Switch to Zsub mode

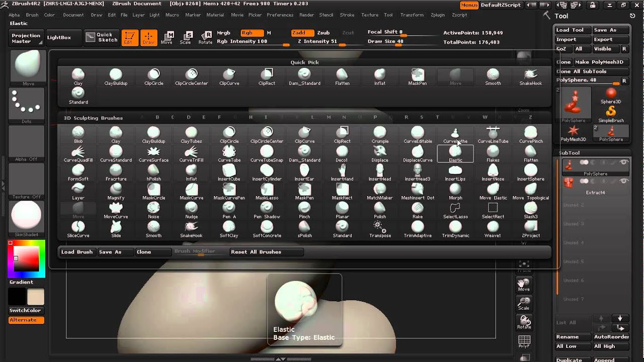324,33
